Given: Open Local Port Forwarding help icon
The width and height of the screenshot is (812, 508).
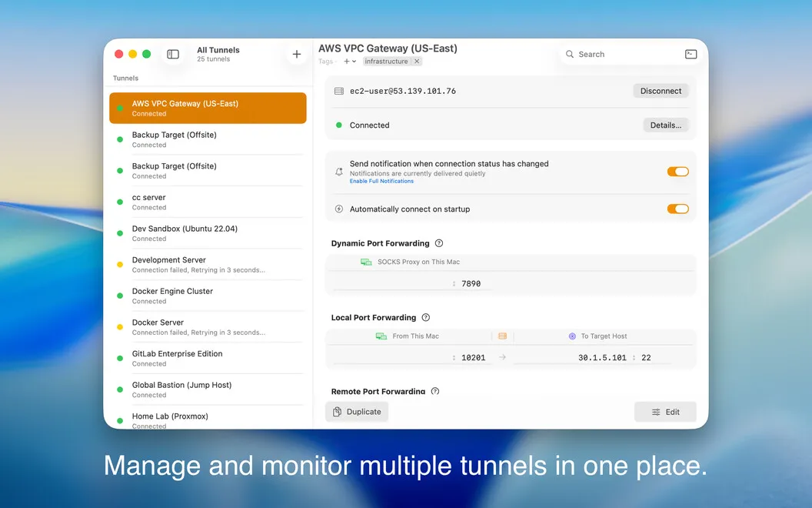Looking at the screenshot, I should point(426,317).
